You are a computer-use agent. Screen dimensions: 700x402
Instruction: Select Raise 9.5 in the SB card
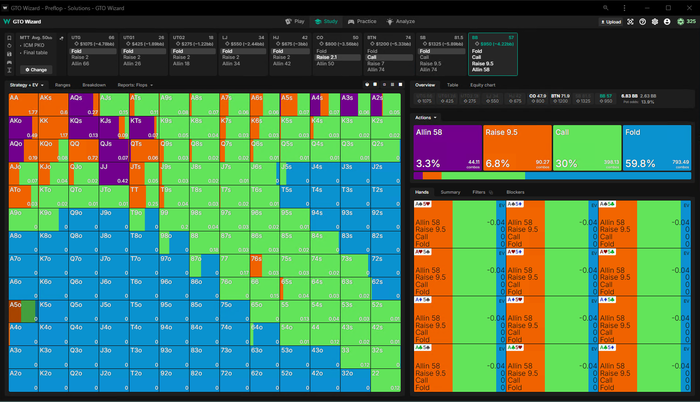pos(442,64)
